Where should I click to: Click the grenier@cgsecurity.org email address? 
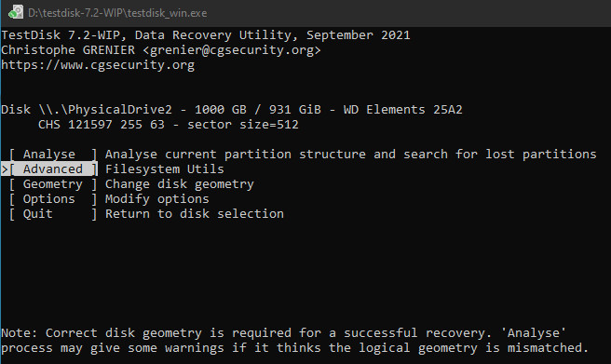point(232,50)
